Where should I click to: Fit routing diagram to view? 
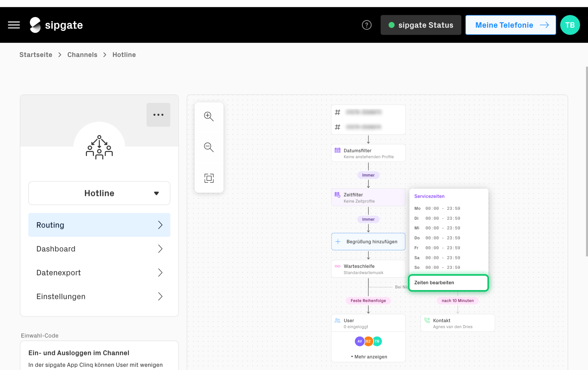tap(209, 178)
